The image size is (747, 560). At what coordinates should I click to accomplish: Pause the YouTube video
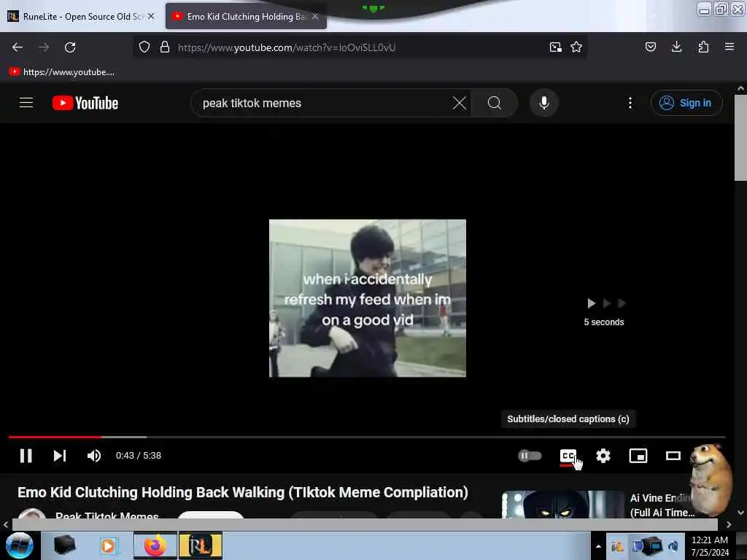click(26, 456)
